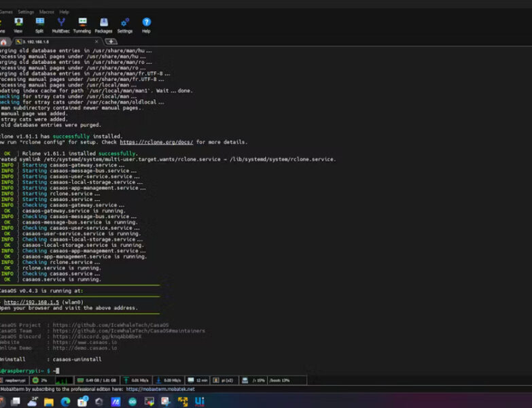Open the Split terminal tool

pyautogui.click(x=39, y=25)
